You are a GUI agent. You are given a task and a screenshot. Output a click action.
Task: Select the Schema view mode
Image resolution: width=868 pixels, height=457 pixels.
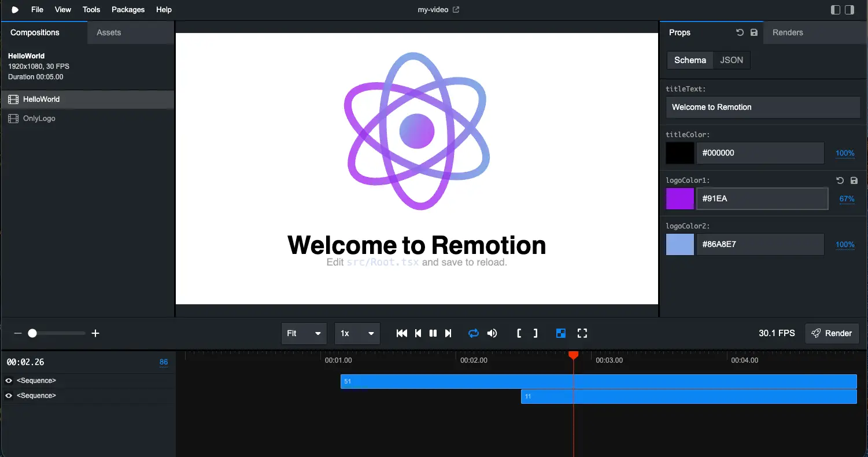point(690,60)
